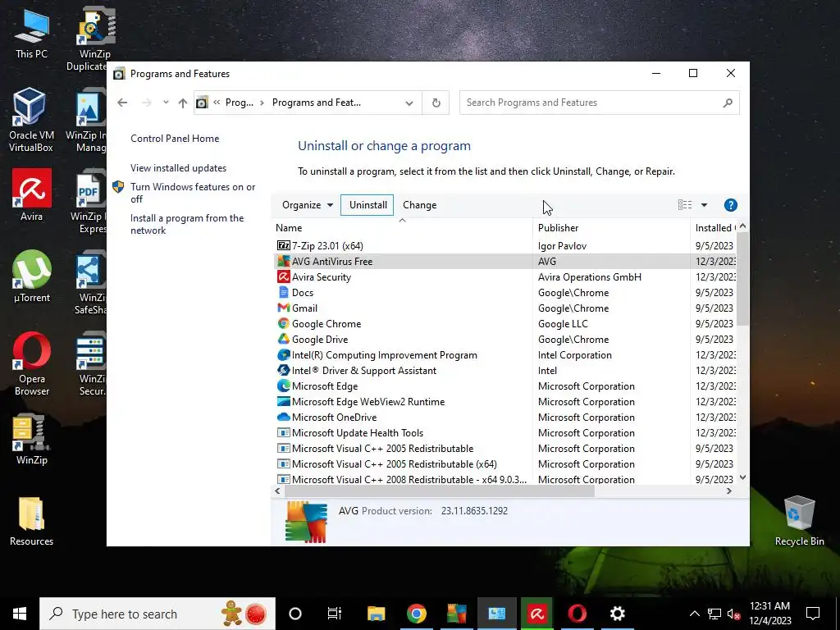
Task: Click the Programs and Feat... breadcrumb
Action: (x=316, y=103)
